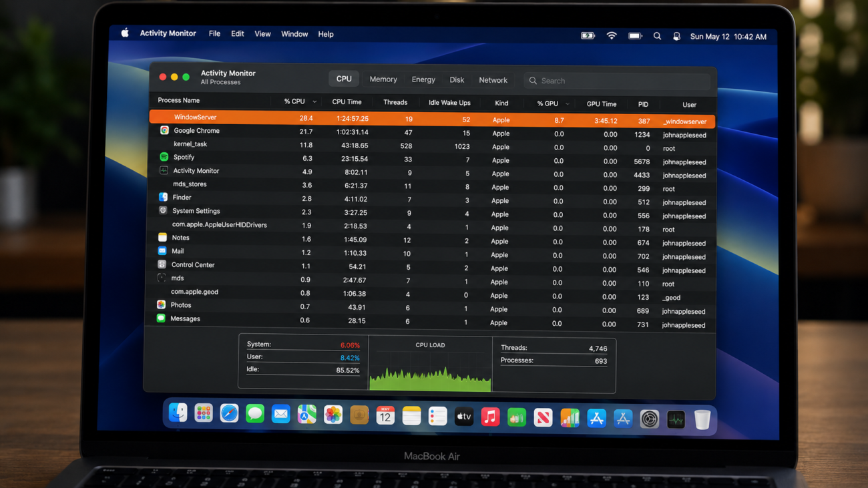
Task: Sort by Idle Wake Ups column header
Action: coord(449,103)
